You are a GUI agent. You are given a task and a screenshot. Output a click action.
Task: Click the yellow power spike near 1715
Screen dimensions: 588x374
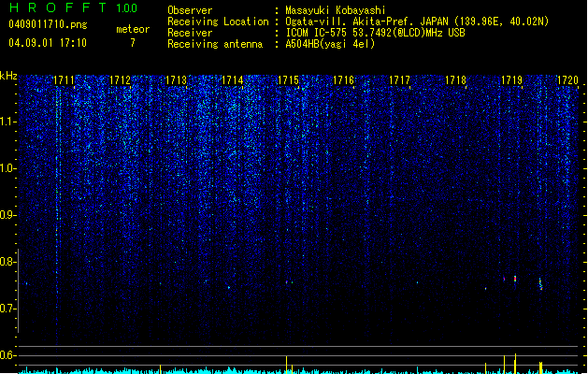[286, 365]
